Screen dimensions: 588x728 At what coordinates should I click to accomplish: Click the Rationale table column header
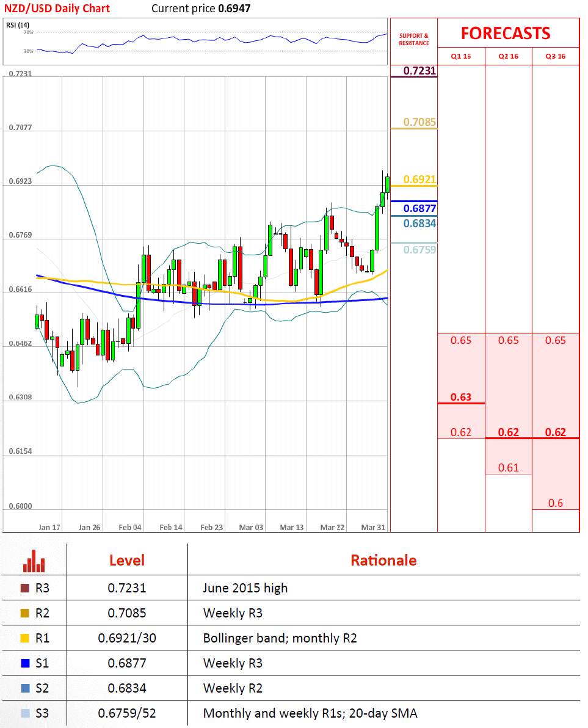(x=383, y=561)
